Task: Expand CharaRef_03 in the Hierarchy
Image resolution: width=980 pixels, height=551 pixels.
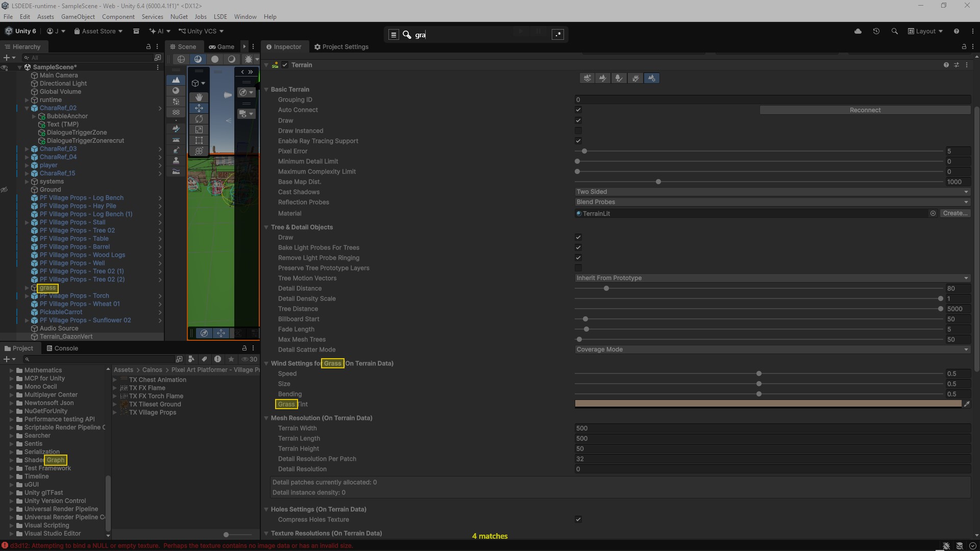Action: pos(27,149)
